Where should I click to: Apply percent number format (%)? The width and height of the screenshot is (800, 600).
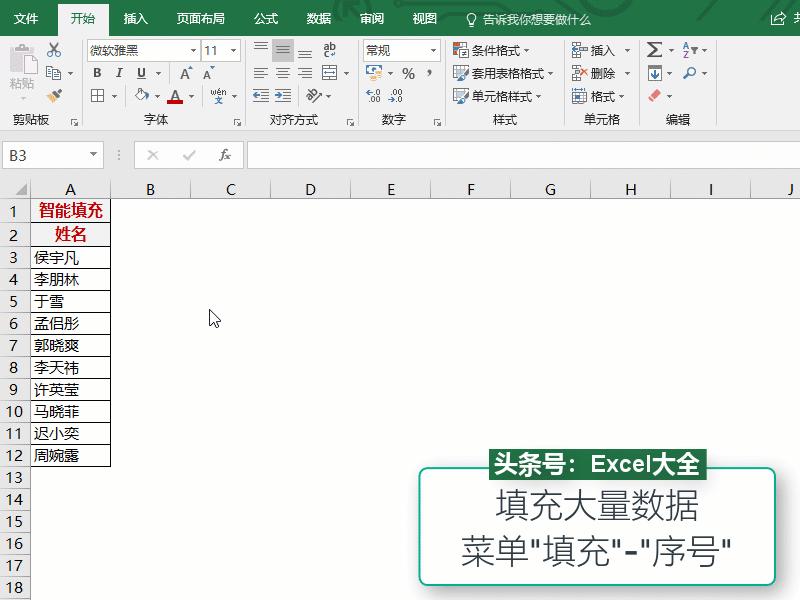408,71
